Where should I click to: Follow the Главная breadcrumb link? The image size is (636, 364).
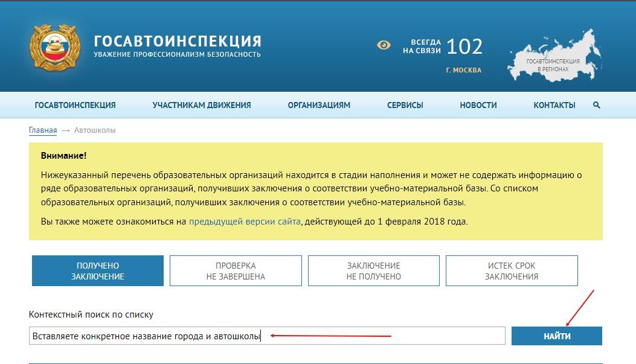43,130
